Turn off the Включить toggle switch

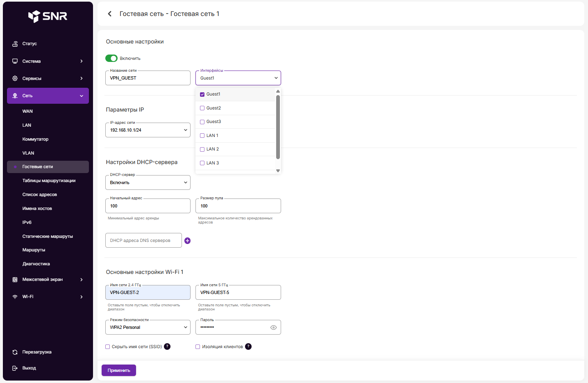click(111, 58)
